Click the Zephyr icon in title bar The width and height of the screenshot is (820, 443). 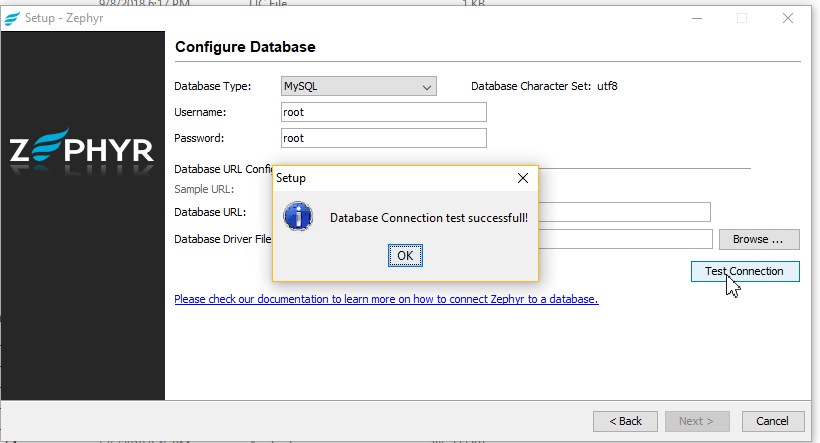click(x=12, y=18)
